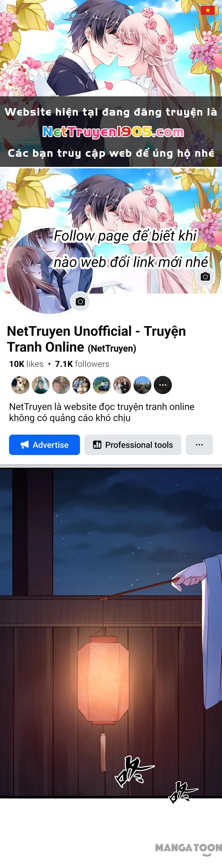
Task: View the 10K likes count
Action: (26, 364)
